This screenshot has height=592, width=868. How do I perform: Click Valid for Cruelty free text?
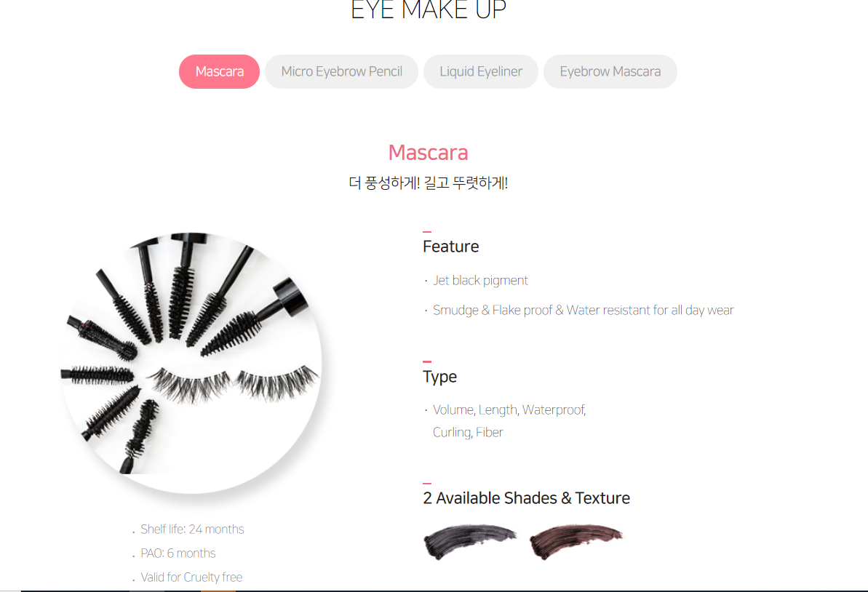point(191,577)
